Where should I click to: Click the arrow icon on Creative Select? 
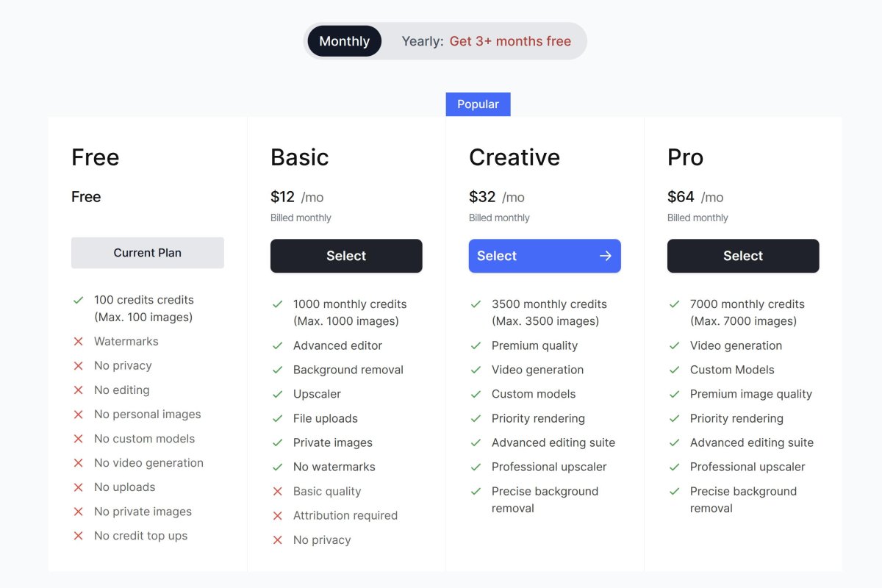pyautogui.click(x=606, y=256)
